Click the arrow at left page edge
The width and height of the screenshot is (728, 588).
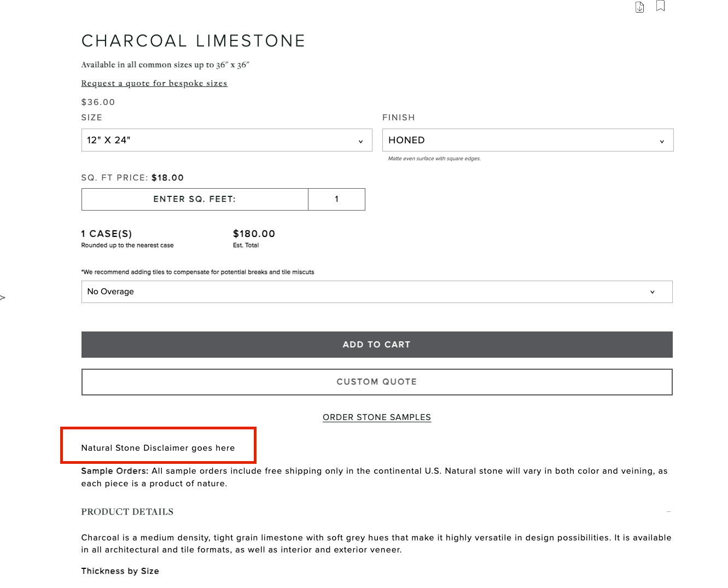[x=3, y=298]
